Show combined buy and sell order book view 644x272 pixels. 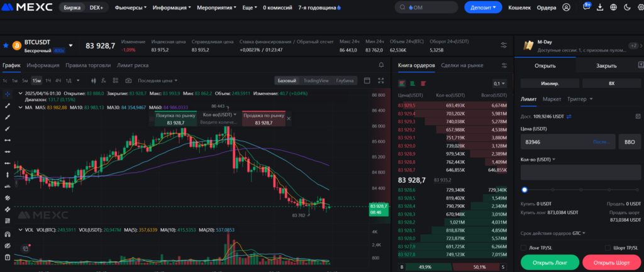402,84
